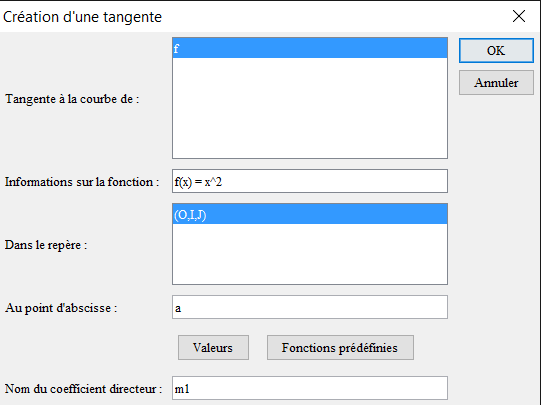Screen dimensions: 541x405
Task: Select function f in the curve list
Action: point(310,48)
